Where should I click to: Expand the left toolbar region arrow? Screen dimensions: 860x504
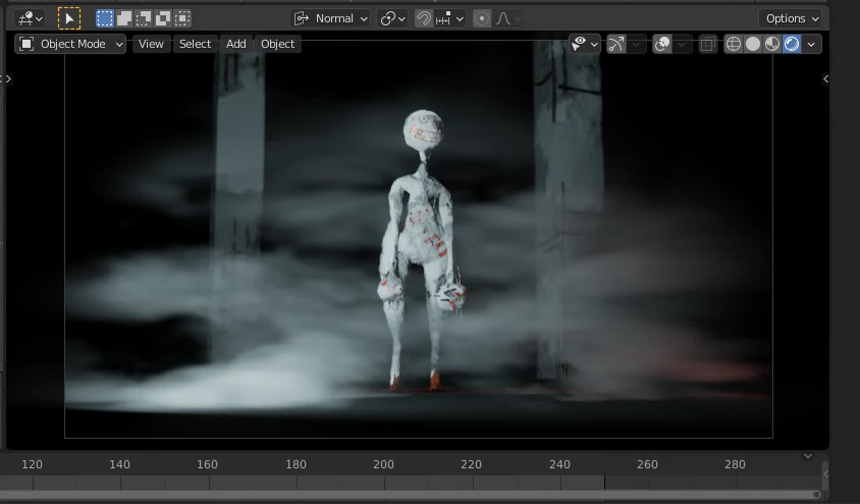pyautogui.click(x=8, y=79)
